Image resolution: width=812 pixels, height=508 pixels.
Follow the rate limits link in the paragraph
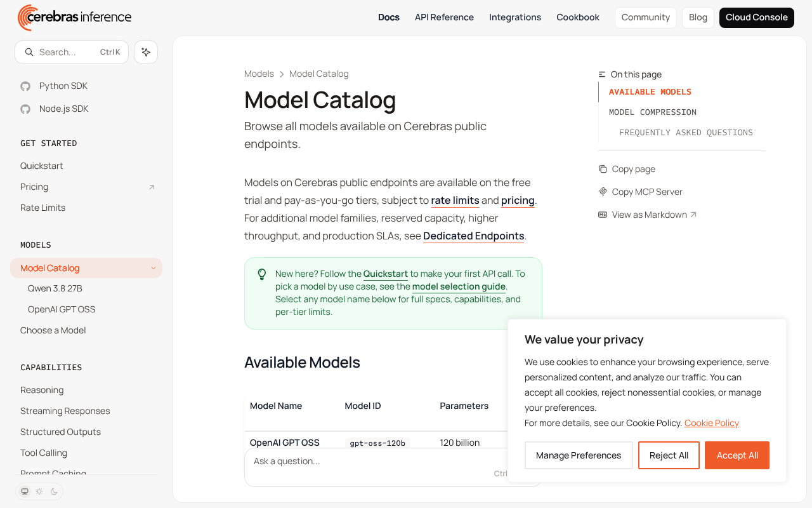pyautogui.click(x=455, y=201)
